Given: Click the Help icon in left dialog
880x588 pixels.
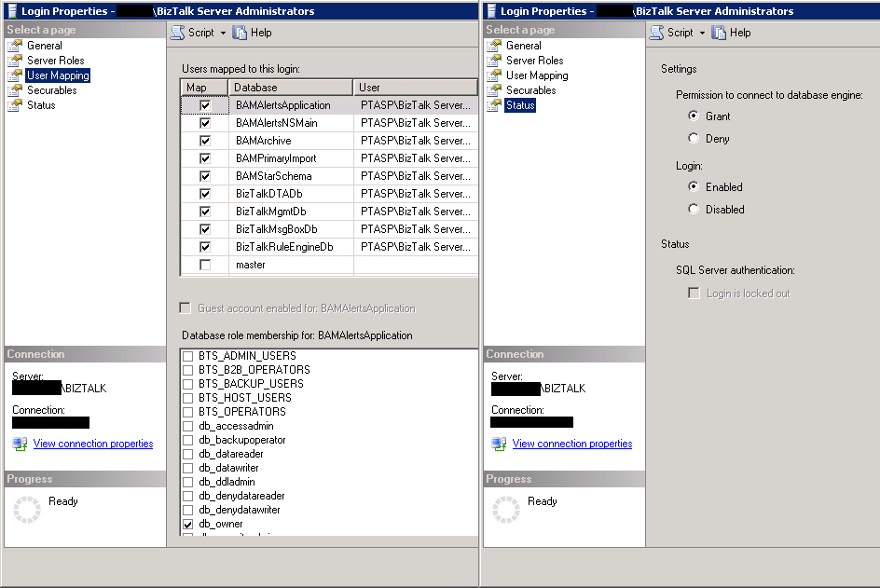Looking at the screenshot, I should (241, 33).
